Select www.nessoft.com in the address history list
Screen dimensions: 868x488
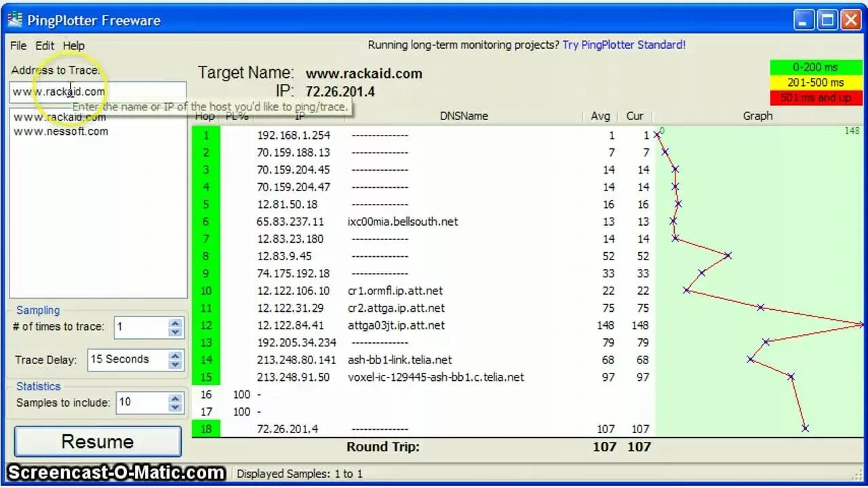click(61, 131)
